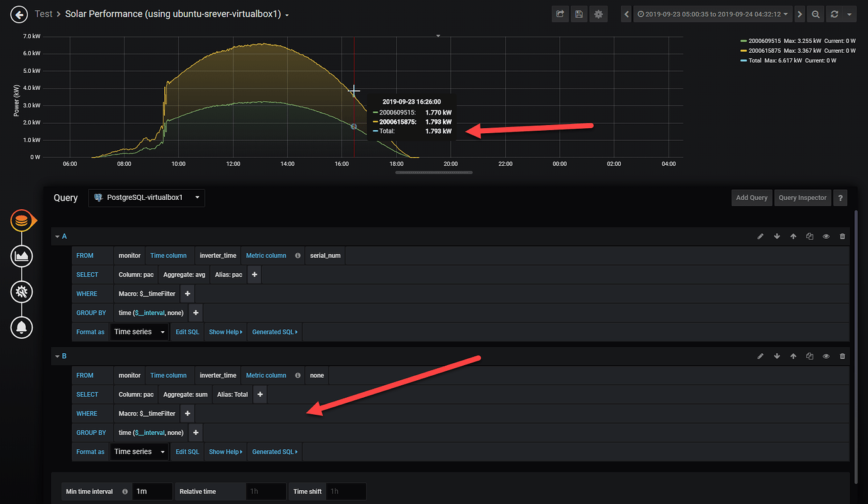Toggle edit mode pencil on query B
Viewport: 868px width, 504px height.
(760, 356)
